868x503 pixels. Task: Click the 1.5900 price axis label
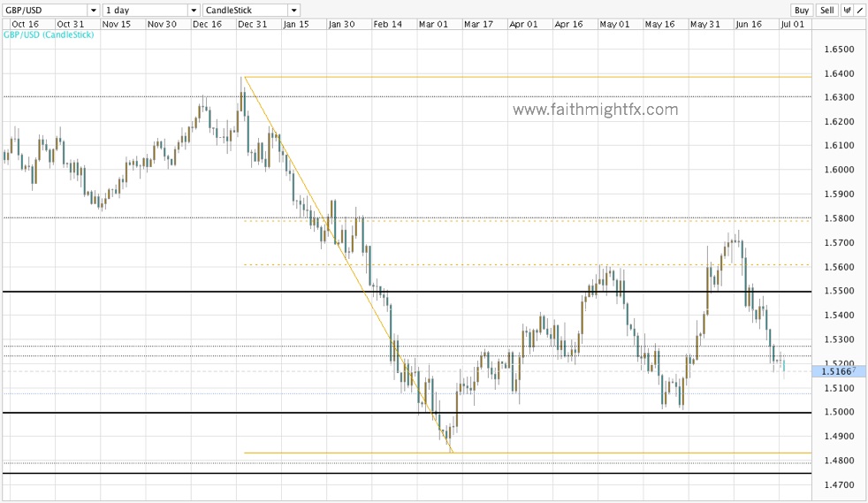point(839,194)
